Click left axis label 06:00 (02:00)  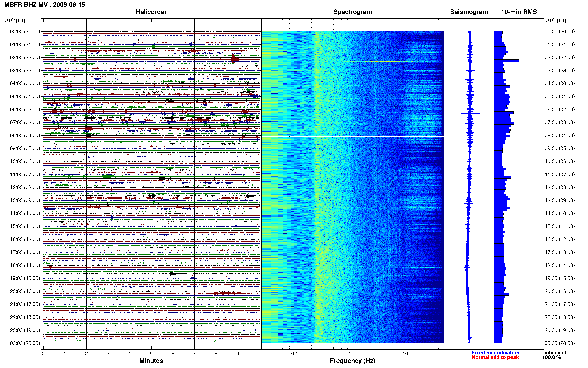(x=25, y=110)
